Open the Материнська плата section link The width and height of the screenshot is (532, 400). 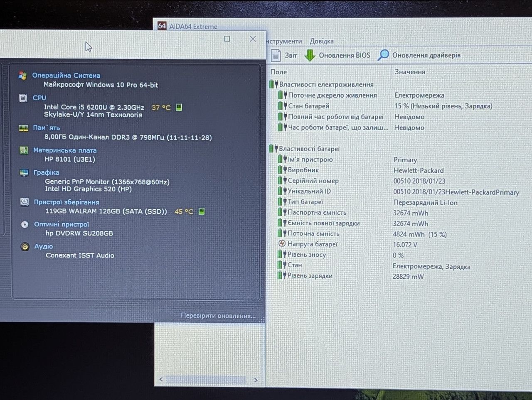coord(65,150)
